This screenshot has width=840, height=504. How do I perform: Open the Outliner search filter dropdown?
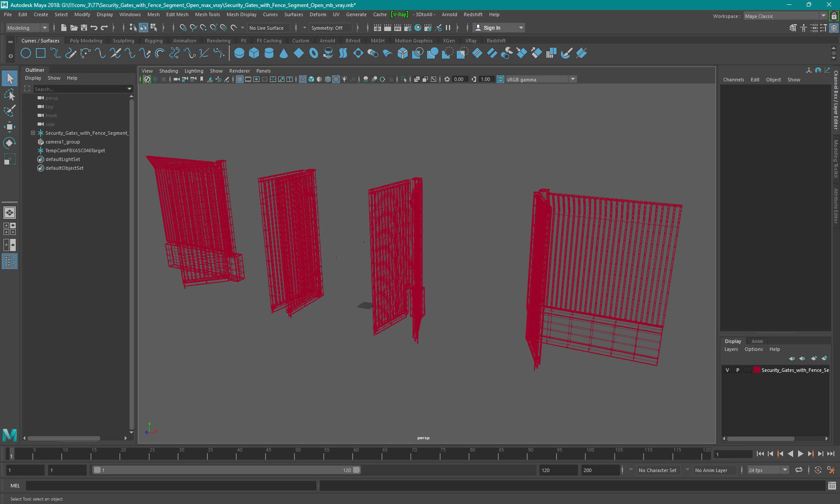pyautogui.click(x=129, y=89)
